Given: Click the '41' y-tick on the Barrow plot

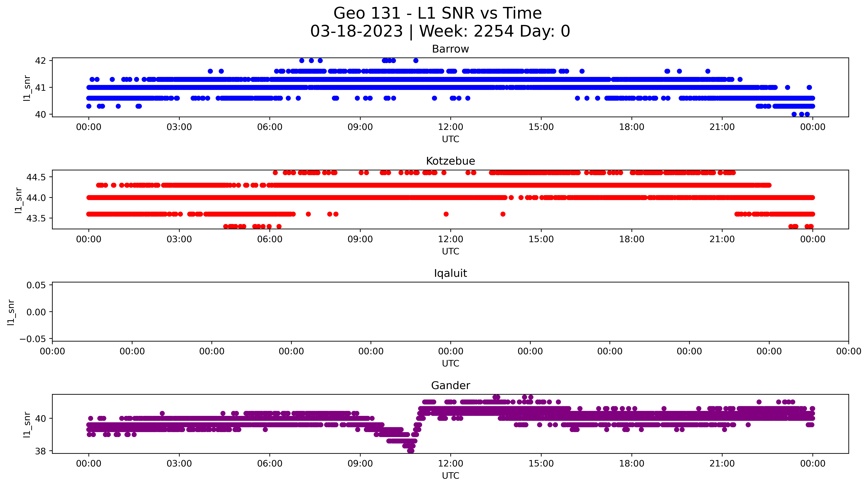Looking at the screenshot, I should point(40,88).
